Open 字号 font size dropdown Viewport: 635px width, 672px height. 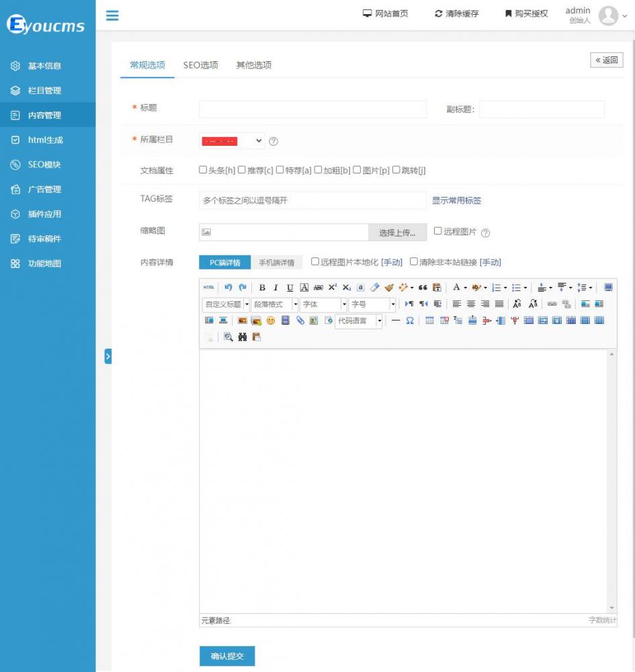tap(393, 304)
